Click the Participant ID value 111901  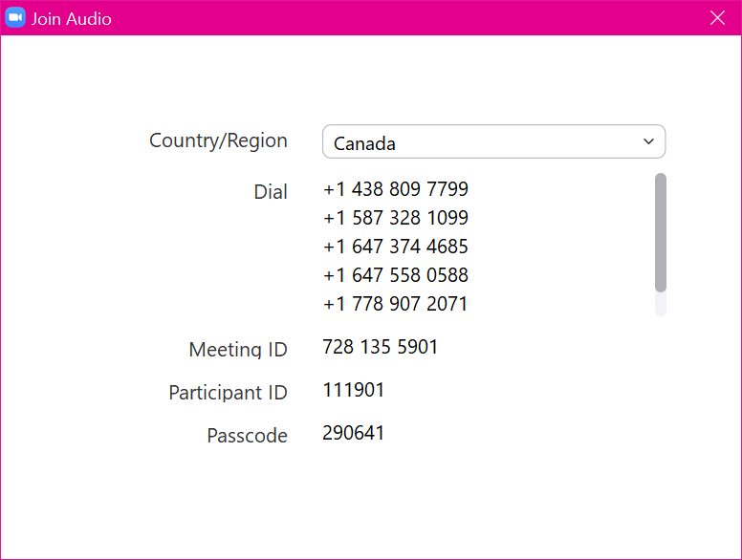tap(354, 390)
